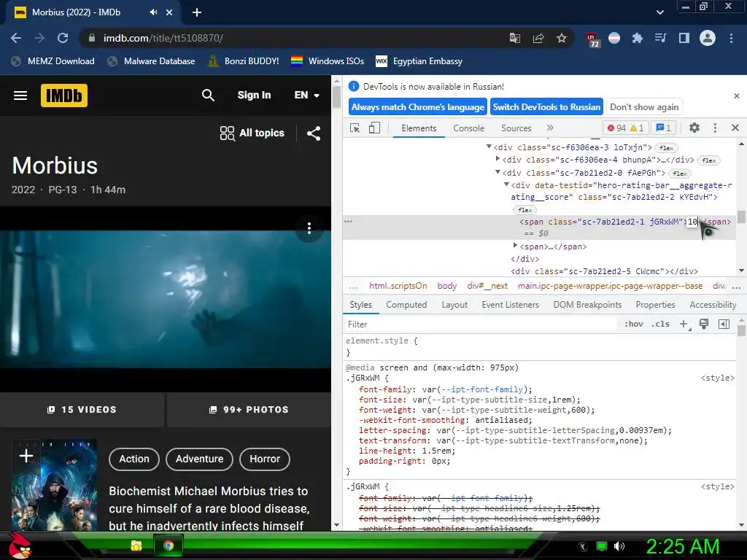Show more DevTools tabs via chevrons

point(550,128)
